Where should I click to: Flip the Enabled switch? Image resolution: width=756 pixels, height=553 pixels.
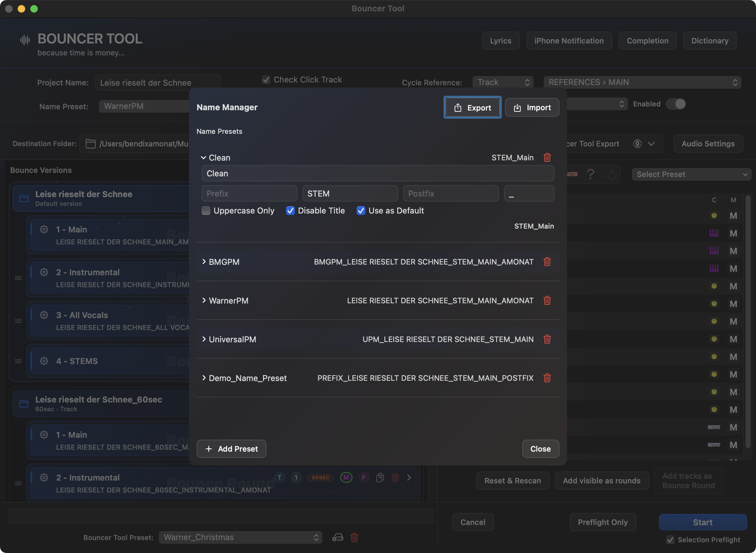click(x=676, y=104)
